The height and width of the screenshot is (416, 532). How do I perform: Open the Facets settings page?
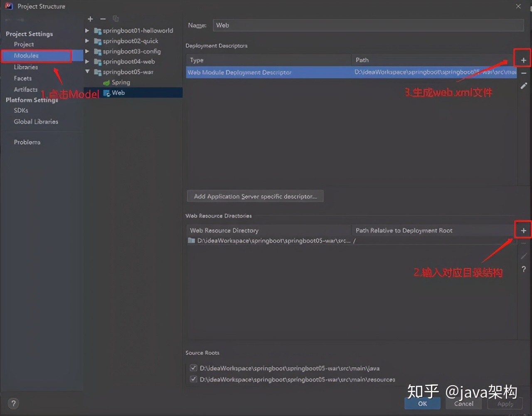tap(22, 78)
